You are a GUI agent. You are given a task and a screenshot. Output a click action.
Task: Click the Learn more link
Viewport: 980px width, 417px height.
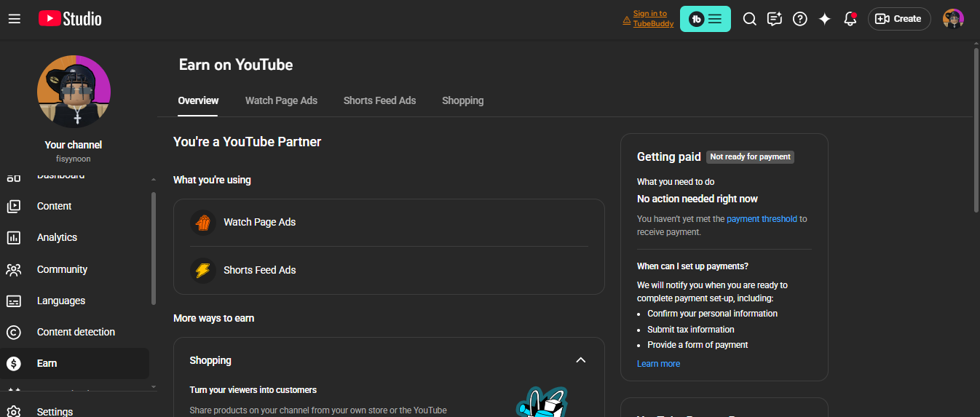pyautogui.click(x=658, y=364)
